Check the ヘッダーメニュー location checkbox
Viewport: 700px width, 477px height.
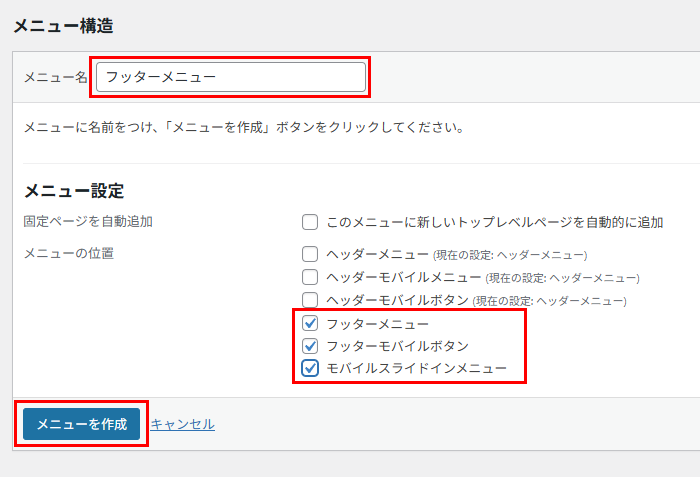pos(310,254)
